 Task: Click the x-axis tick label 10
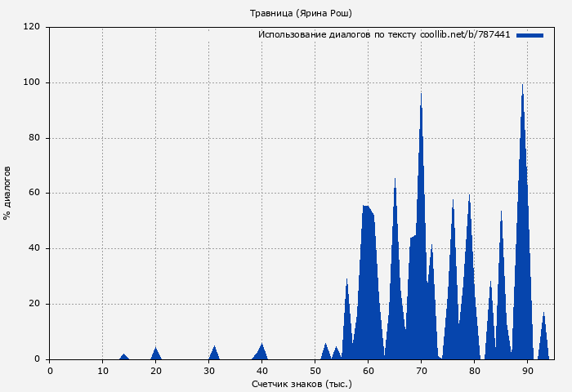point(102,371)
